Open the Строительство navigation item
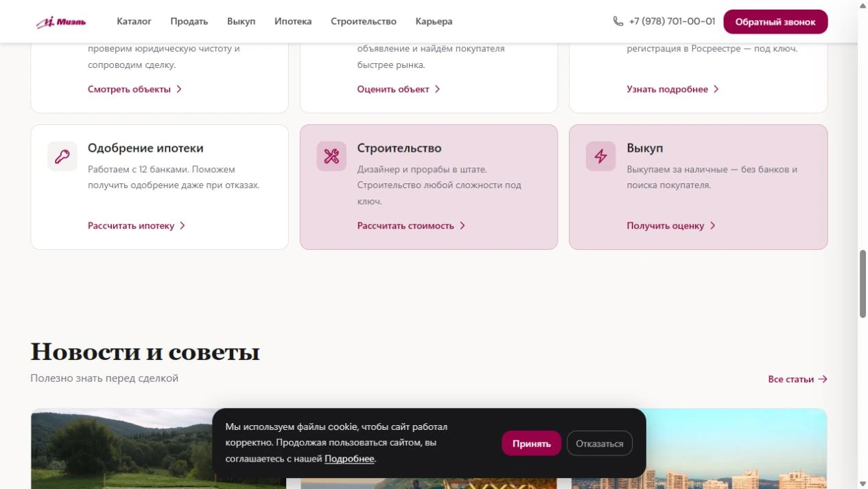The image size is (868, 489). tap(364, 21)
